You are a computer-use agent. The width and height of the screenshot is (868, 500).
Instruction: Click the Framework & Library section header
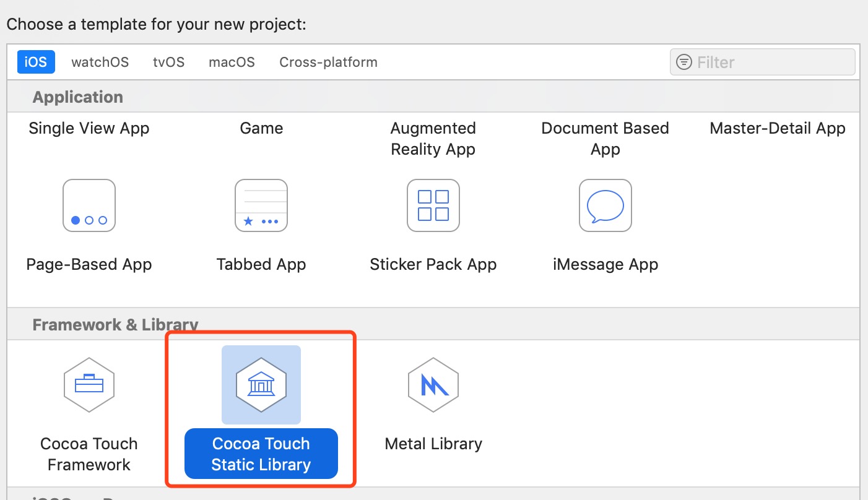pyautogui.click(x=115, y=325)
